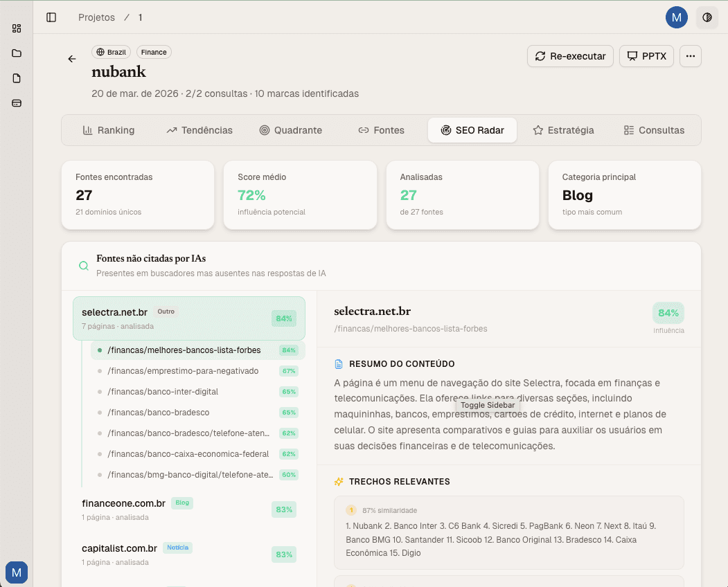Screen dimensions: 728x587
Task: Open the credit card billing icon
Action: point(16,103)
